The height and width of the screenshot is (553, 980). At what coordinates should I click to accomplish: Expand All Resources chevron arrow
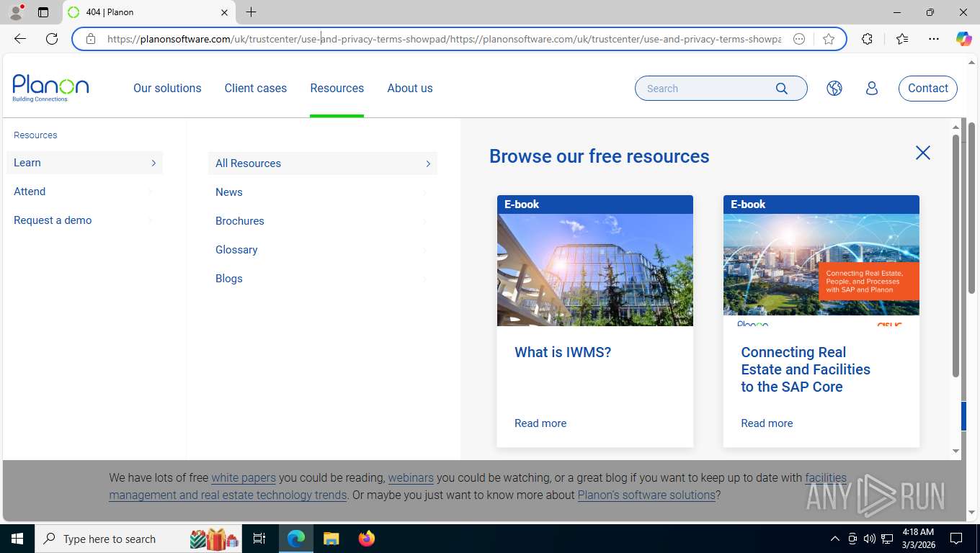coord(428,163)
